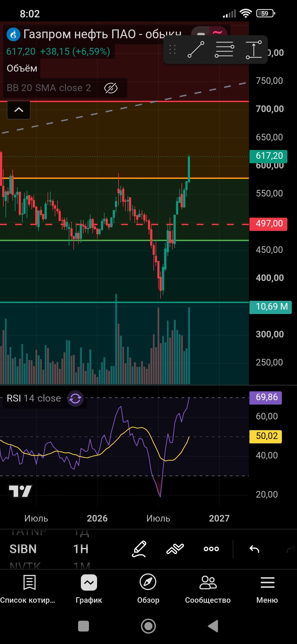Open the pencil drawing tools
Screen dimensions: 297x644
pos(139,549)
